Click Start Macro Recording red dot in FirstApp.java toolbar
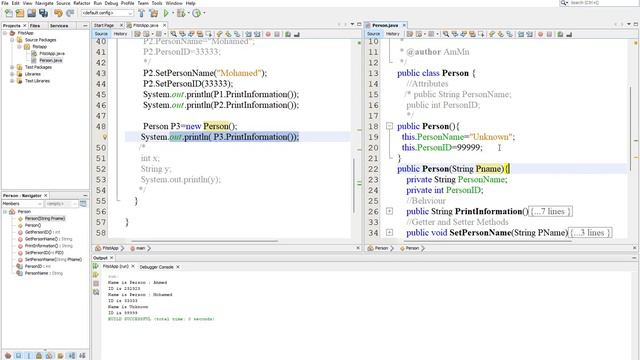 (268, 34)
